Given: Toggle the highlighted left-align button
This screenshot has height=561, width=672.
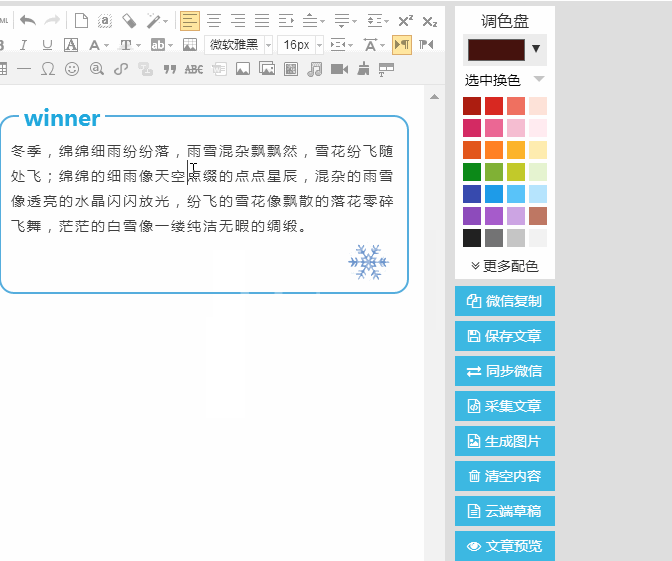Looking at the screenshot, I should 190,21.
